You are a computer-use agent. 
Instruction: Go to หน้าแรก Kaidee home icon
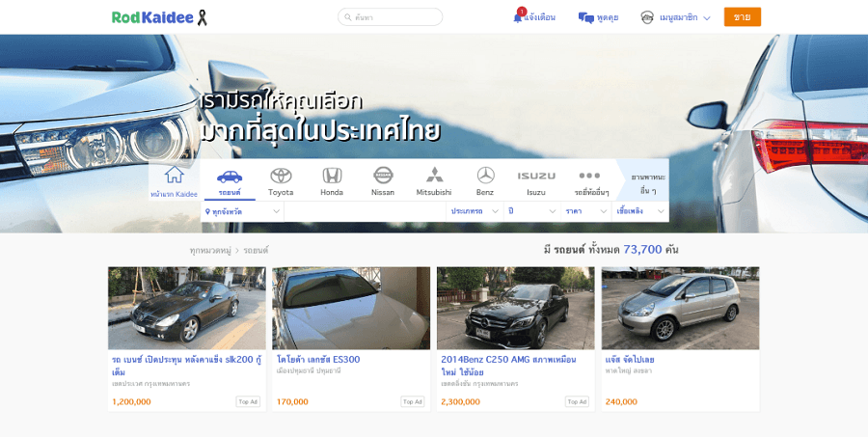point(174,175)
